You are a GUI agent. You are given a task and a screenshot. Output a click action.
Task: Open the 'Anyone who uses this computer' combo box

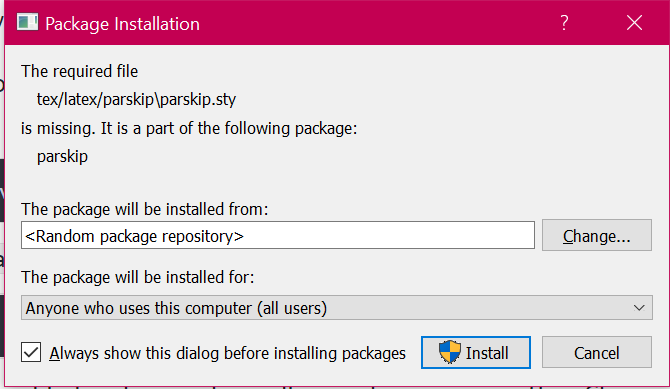coord(337,308)
